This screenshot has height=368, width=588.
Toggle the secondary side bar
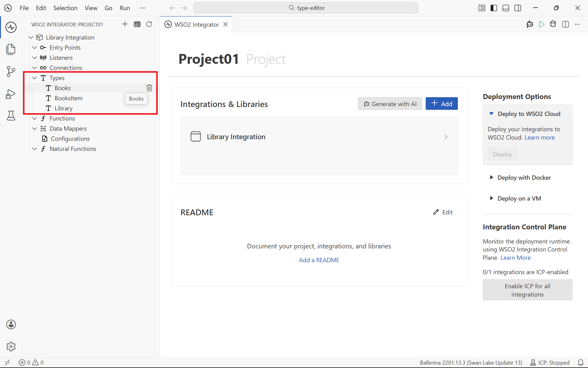click(x=518, y=8)
